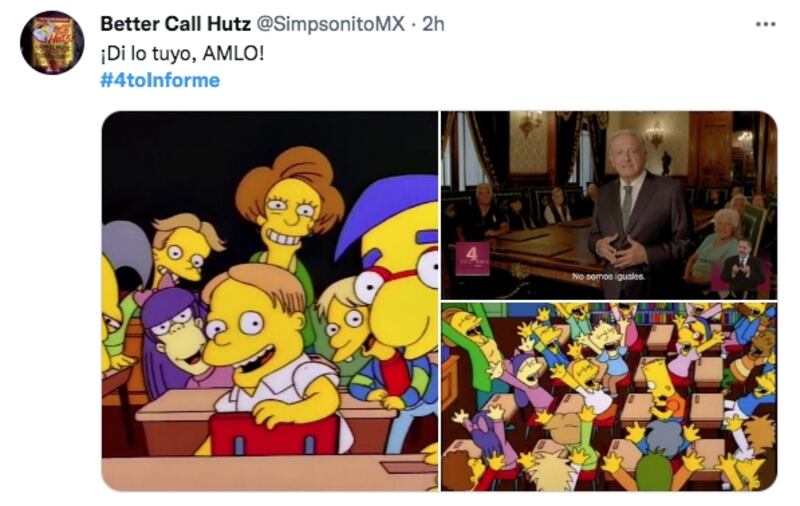Click the sign-language interpreter inset in photo

(x=742, y=268)
